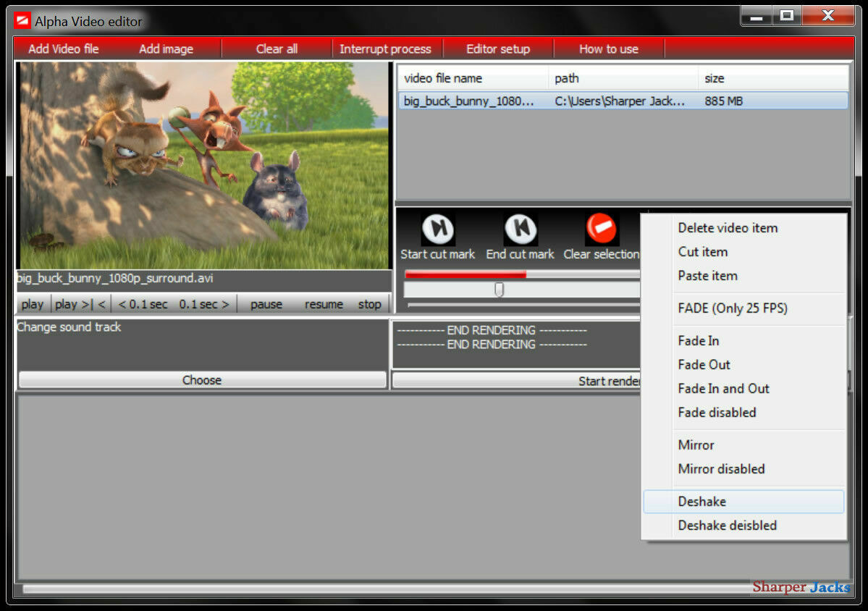Click the play button

pos(33,304)
